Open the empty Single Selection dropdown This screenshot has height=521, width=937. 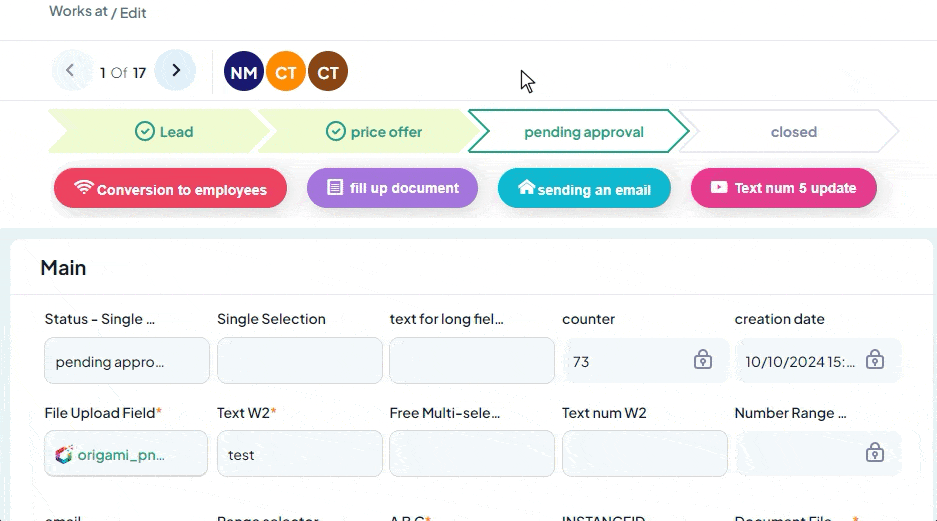click(299, 361)
